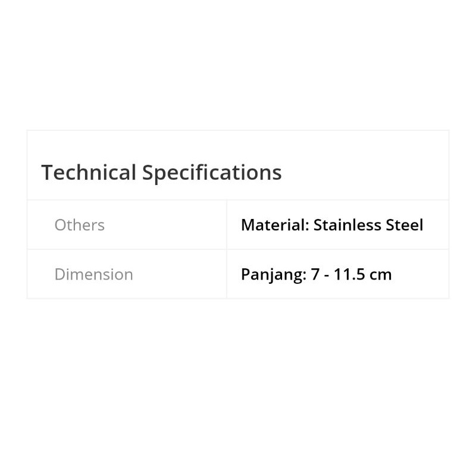Click the Panjang: 7 - 11.5 cm value

tap(316, 274)
